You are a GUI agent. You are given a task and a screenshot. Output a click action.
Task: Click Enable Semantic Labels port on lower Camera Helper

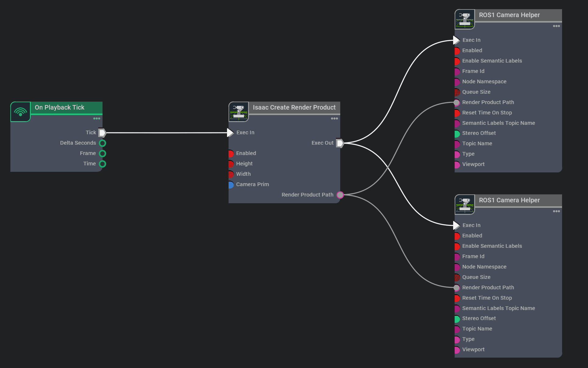point(457,246)
